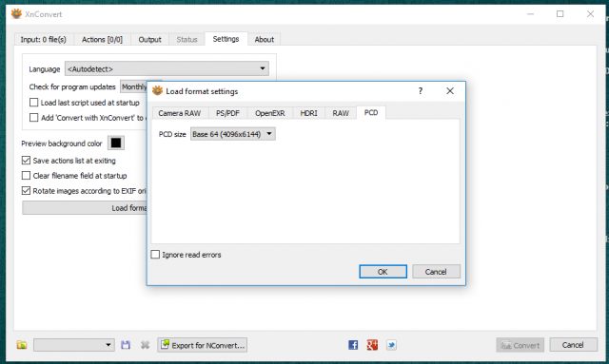Enable Ignore read errors checkbox
609x364 pixels.
point(155,255)
